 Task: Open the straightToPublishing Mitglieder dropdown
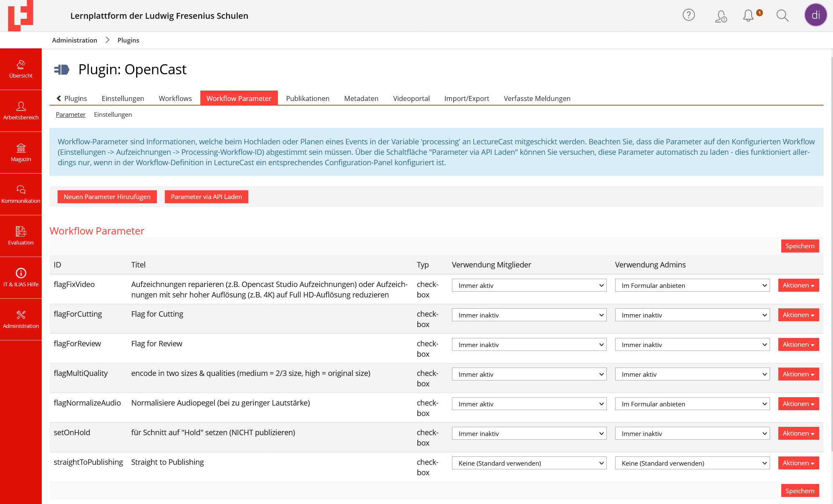[529, 463]
